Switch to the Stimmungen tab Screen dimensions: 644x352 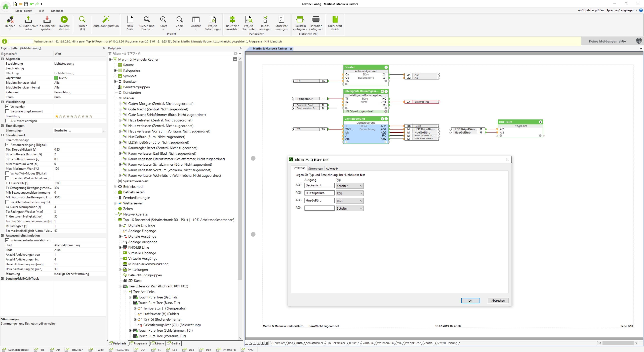pos(315,169)
